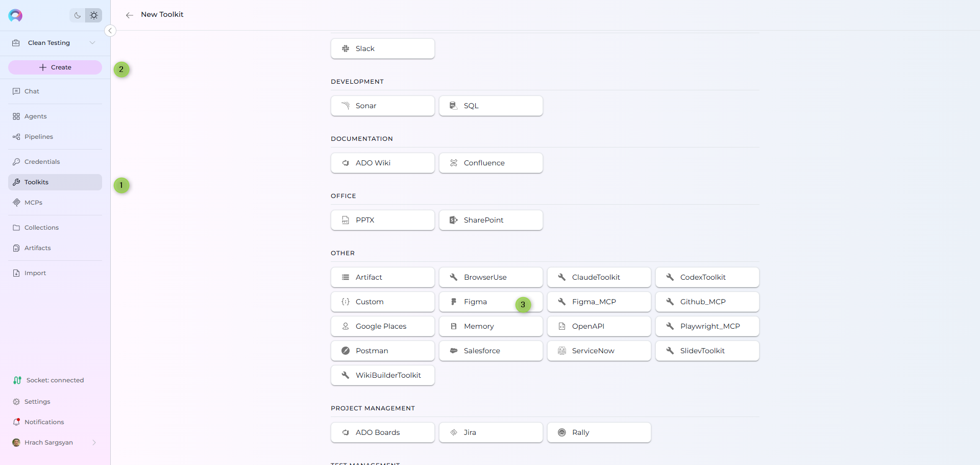Enable light mode with sun icon
Screen dimensions: 980x465
click(94, 15)
